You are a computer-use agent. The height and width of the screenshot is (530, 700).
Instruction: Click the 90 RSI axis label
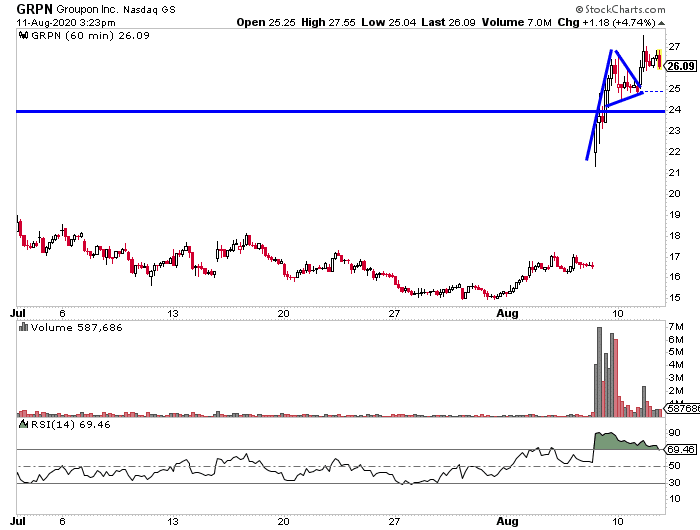point(675,433)
